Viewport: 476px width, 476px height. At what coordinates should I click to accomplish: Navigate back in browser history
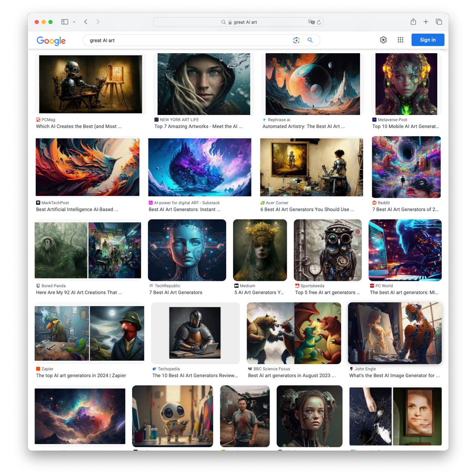click(x=86, y=22)
